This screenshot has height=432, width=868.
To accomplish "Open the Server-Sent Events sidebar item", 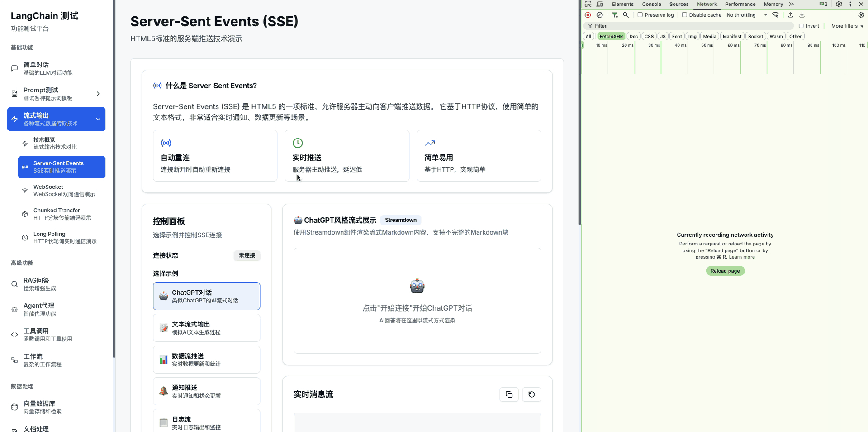I will 62,167.
